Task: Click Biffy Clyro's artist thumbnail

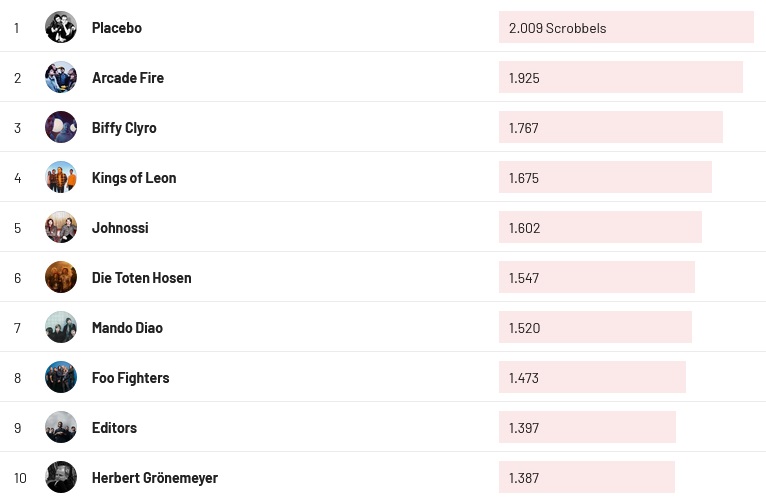Action: [x=61, y=127]
